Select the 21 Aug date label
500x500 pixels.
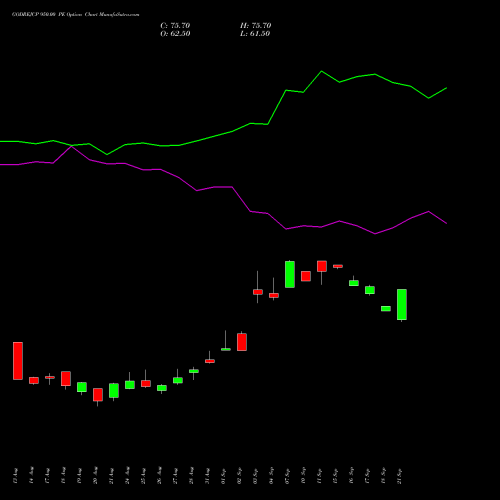pyautogui.click(x=111, y=476)
